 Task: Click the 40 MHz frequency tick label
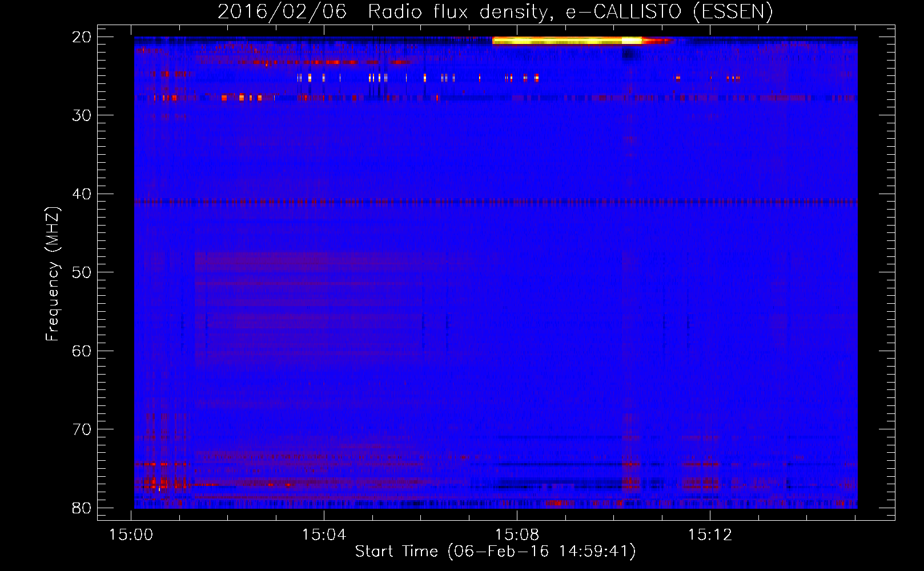click(82, 194)
